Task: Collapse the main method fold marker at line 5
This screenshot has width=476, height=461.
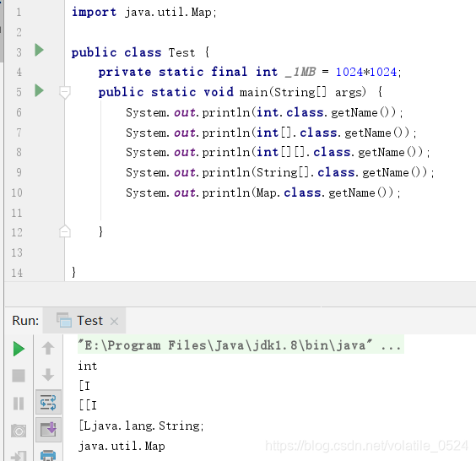Action: [x=65, y=92]
